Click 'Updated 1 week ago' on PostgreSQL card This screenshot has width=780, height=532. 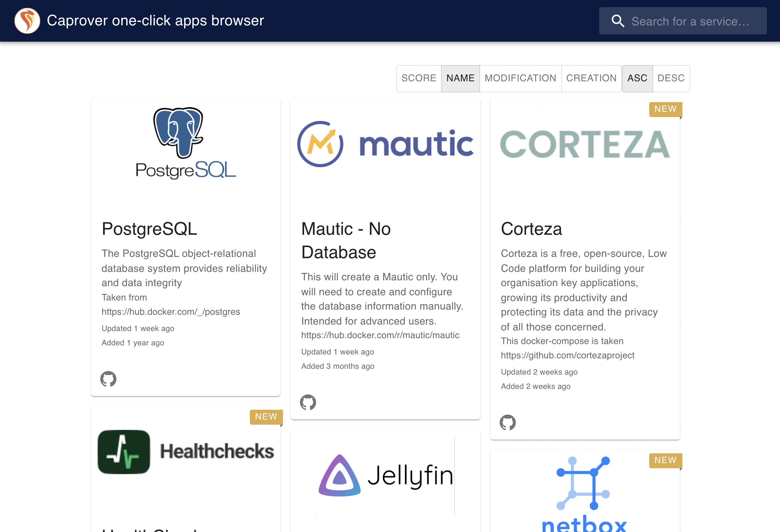pos(138,328)
